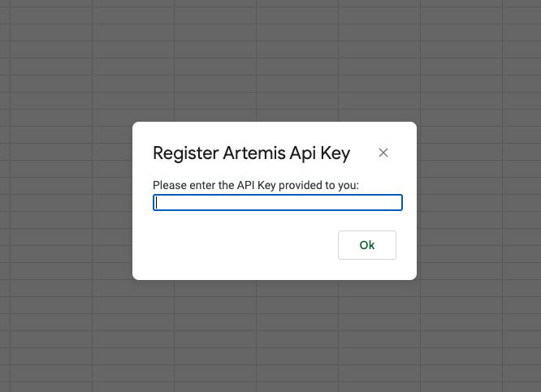The image size is (541, 392).
Task: Close the Register Artemis Api Key dialog
Action: click(x=383, y=153)
